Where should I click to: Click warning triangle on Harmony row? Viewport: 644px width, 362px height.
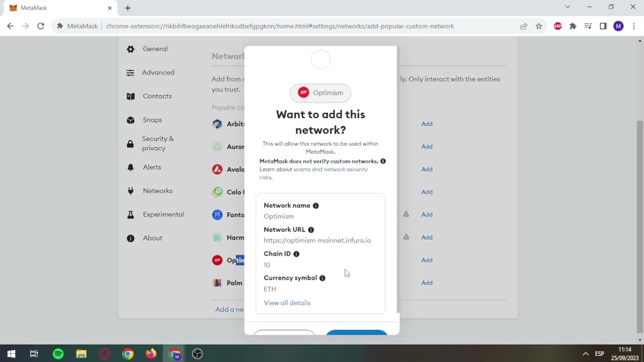pyautogui.click(x=406, y=237)
